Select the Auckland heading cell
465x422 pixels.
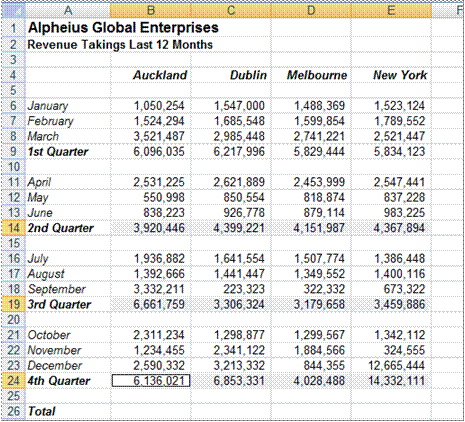coord(151,75)
